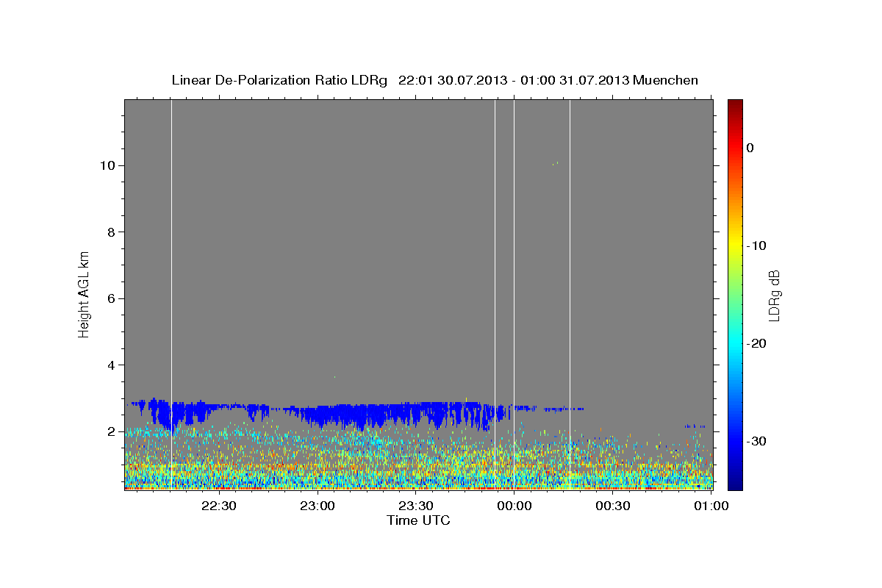The width and height of the screenshot is (882, 588).
Task: Click the height label '4'
Action: pos(111,365)
